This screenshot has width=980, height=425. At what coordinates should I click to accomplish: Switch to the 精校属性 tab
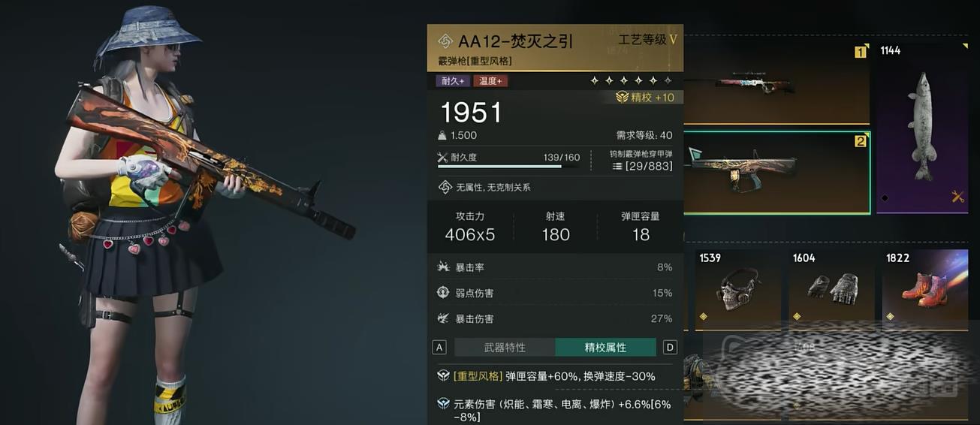605,348
